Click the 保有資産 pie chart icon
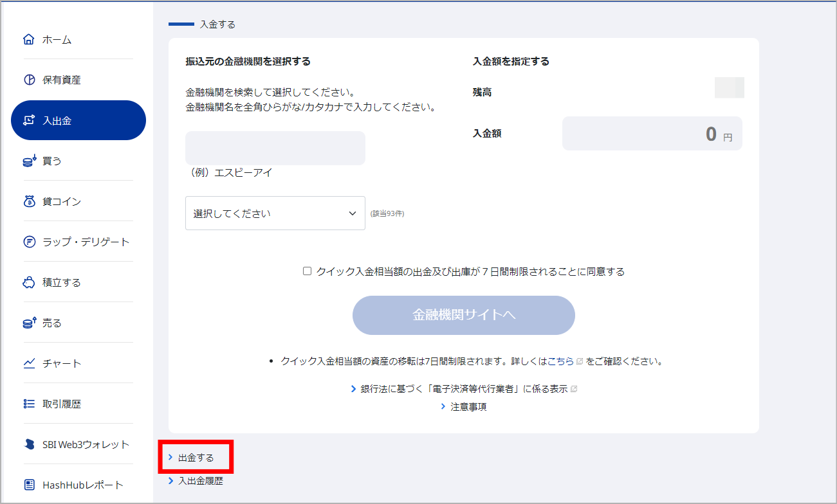 28,80
